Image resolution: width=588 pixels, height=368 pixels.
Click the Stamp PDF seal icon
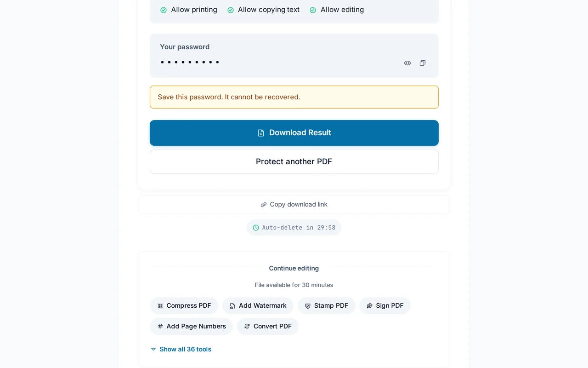[307, 305]
